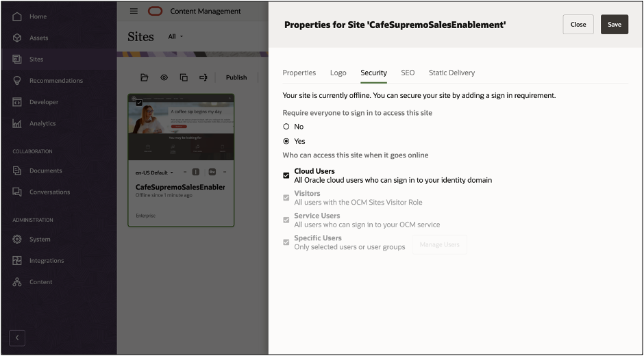This screenshot has width=644, height=356.
Task: Click the Content Management title
Action: tap(206, 11)
